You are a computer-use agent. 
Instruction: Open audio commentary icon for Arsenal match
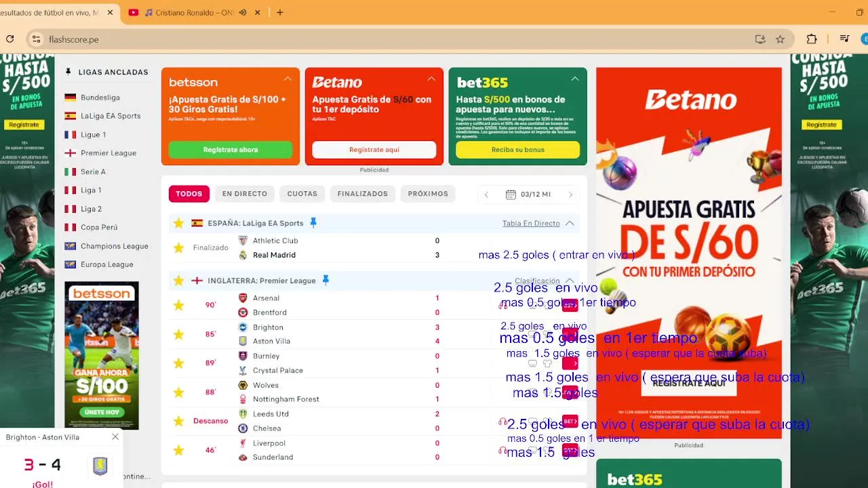tap(502, 306)
